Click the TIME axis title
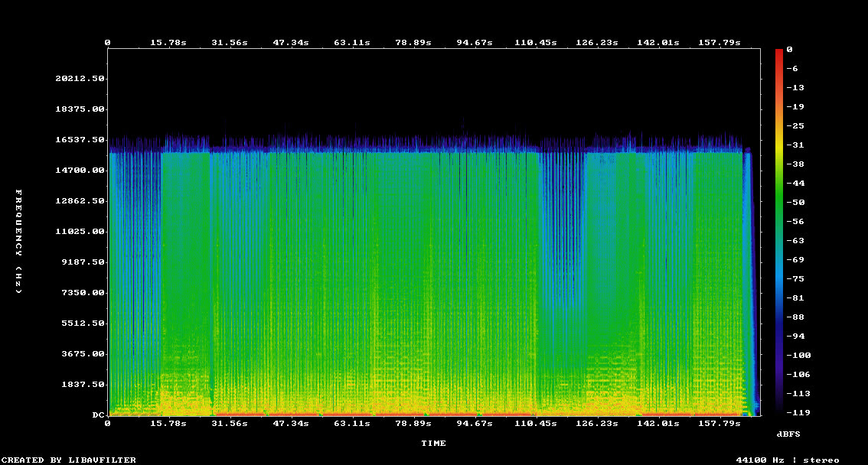Viewport: 868px width, 465px height. click(x=433, y=443)
